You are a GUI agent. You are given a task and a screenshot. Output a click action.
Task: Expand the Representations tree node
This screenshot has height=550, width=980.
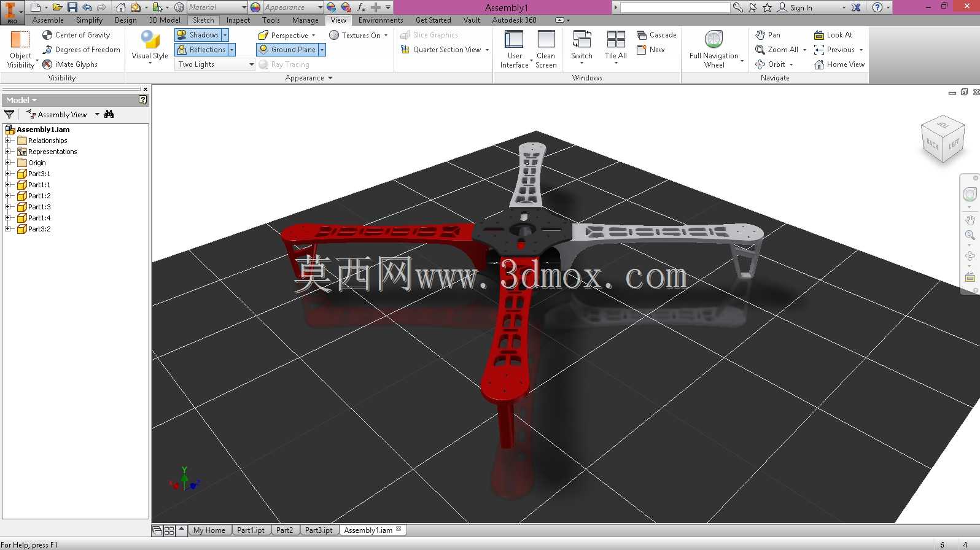coord(8,152)
